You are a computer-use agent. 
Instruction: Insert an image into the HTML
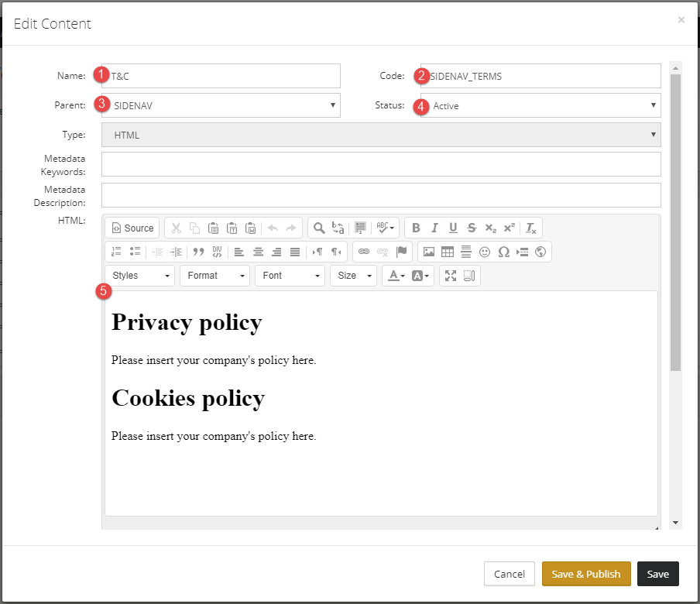[428, 252]
